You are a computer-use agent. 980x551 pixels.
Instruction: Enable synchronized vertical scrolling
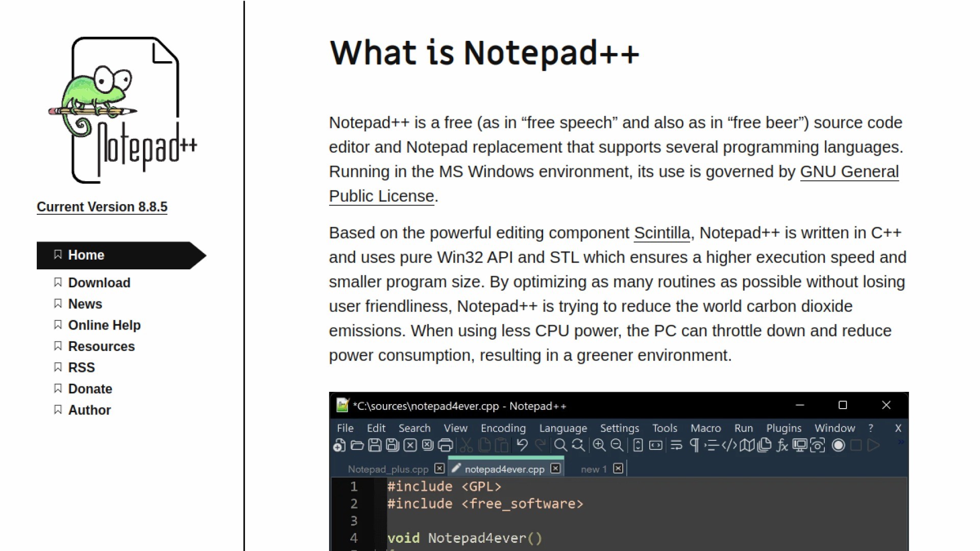(x=639, y=445)
